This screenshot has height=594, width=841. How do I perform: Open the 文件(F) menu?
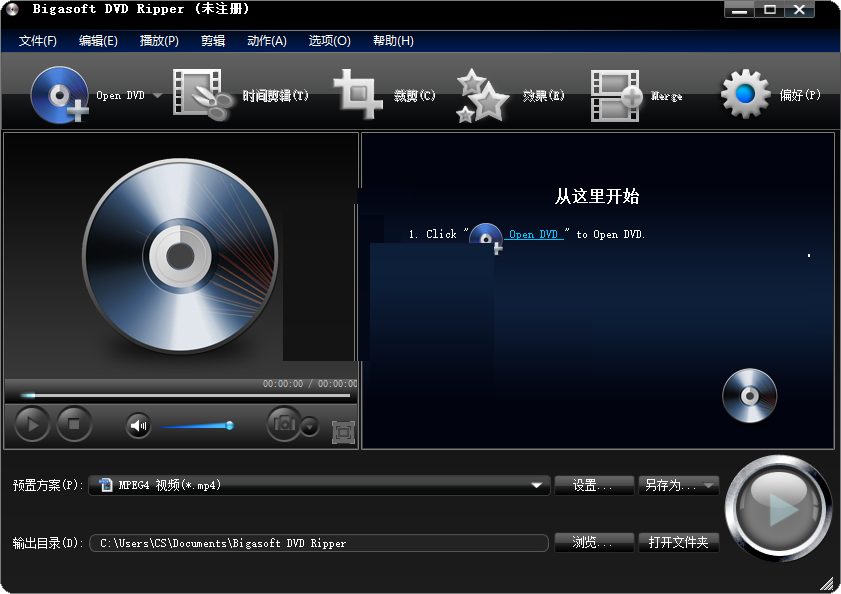tap(38, 41)
